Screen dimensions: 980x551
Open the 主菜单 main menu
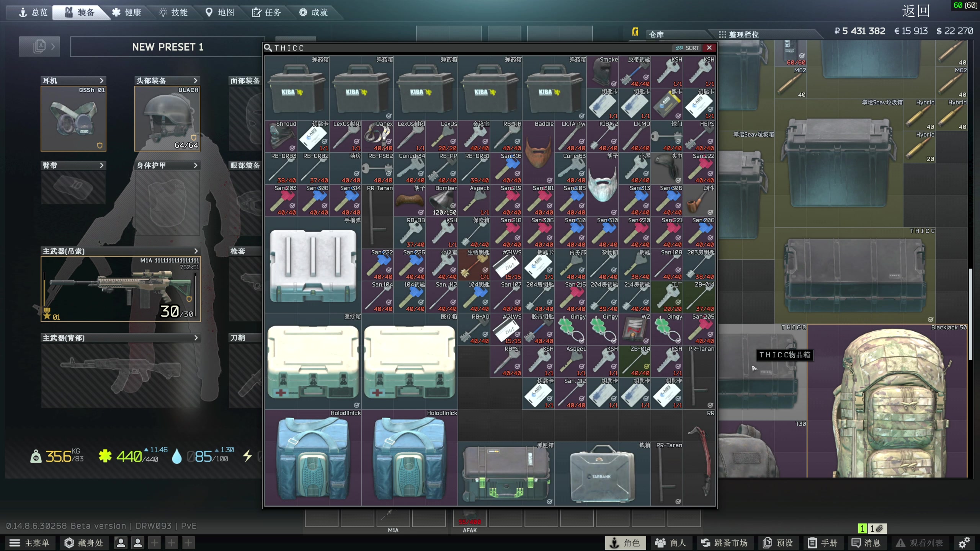[x=29, y=543]
